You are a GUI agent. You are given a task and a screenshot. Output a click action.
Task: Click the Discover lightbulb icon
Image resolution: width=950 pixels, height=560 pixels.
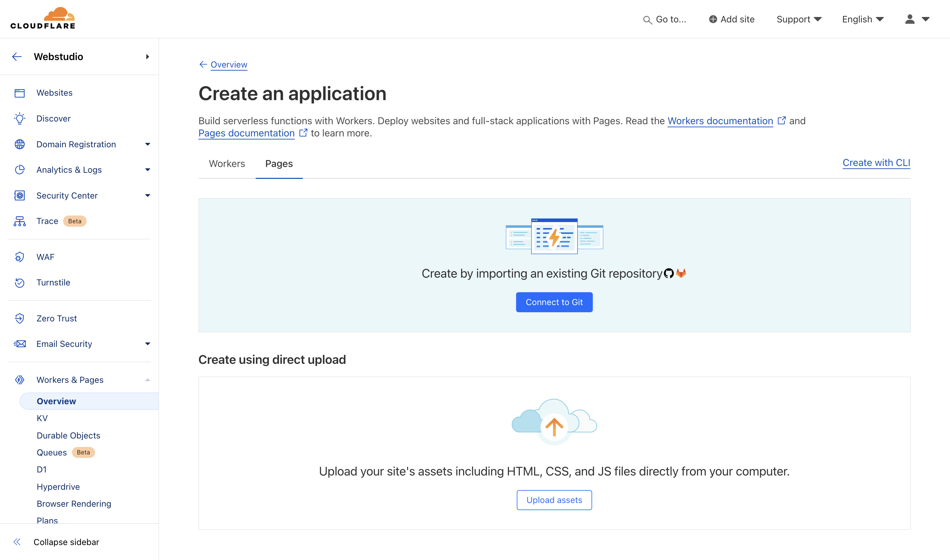click(x=20, y=118)
